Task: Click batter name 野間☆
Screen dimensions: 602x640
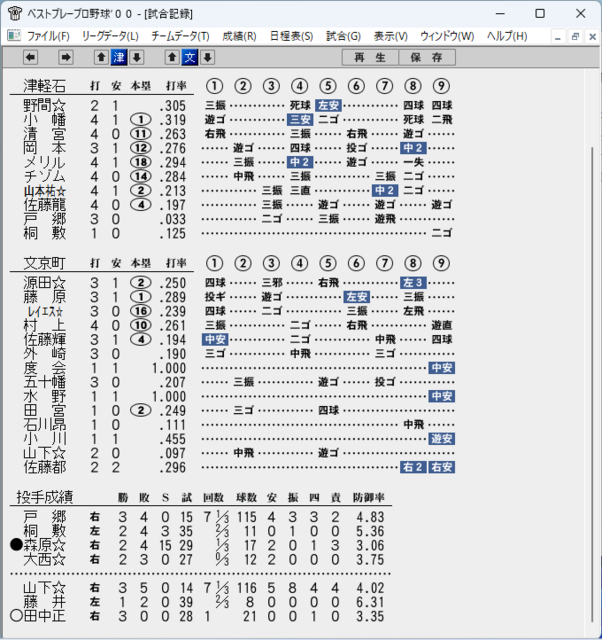Action: pos(44,106)
